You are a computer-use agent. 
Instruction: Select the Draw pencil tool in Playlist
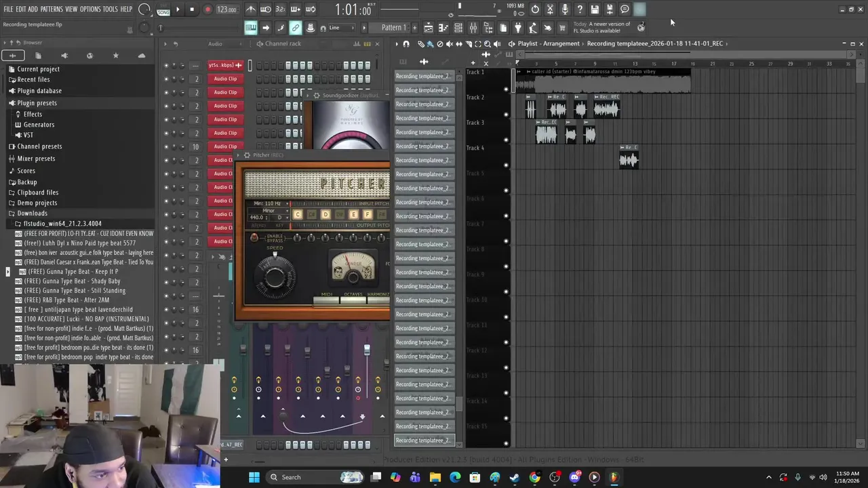420,43
